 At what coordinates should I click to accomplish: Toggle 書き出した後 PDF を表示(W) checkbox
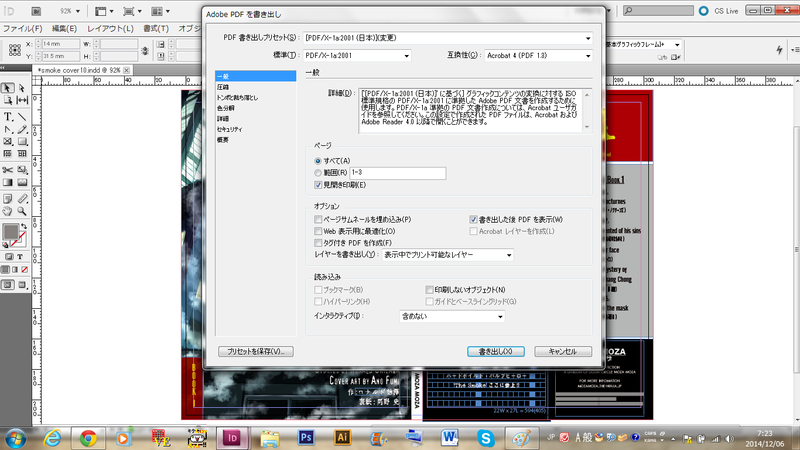click(x=473, y=219)
